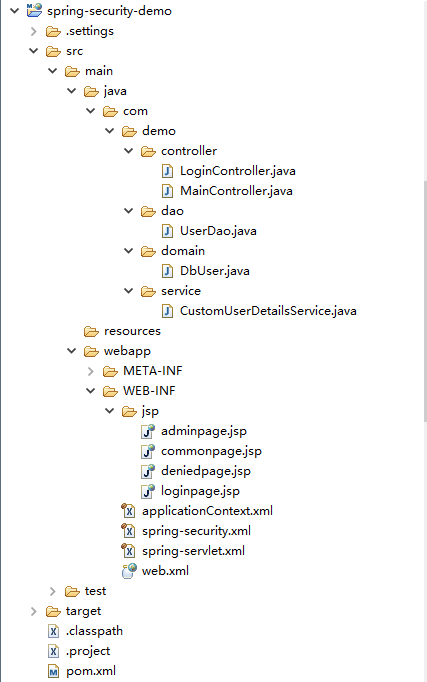Collapse the main folder arrow
The height and width of the screenshot is (682, 427).
coord(53,71)
